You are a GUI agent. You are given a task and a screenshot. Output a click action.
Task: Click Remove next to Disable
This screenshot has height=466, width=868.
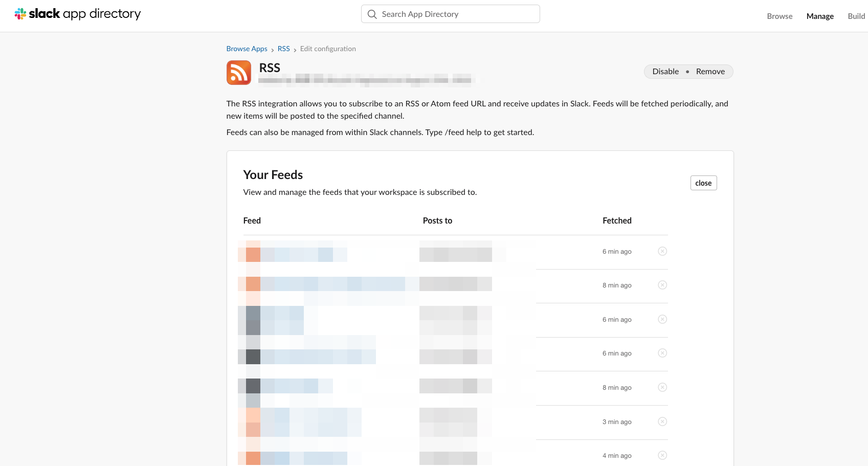click(x=710, y=71)
